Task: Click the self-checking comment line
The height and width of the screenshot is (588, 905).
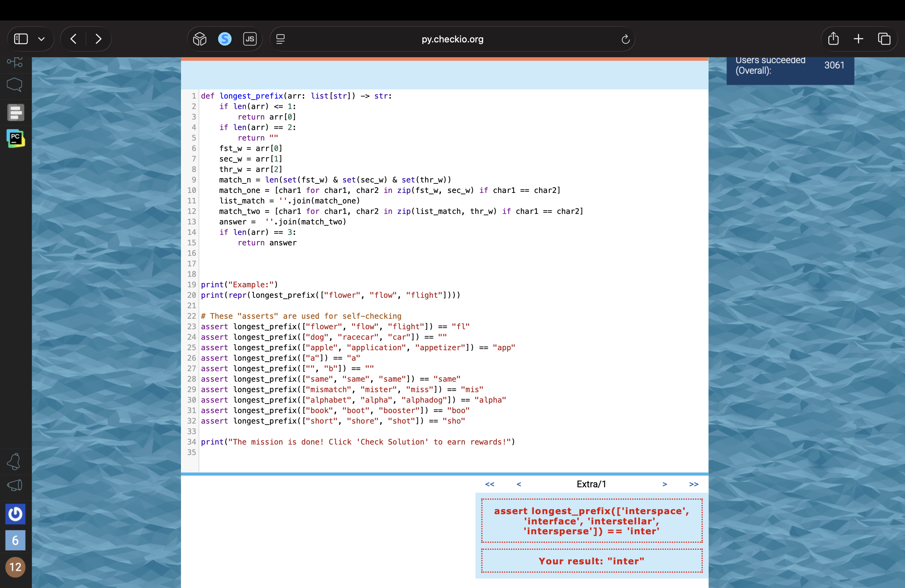Action: click(x=301, y=316)
